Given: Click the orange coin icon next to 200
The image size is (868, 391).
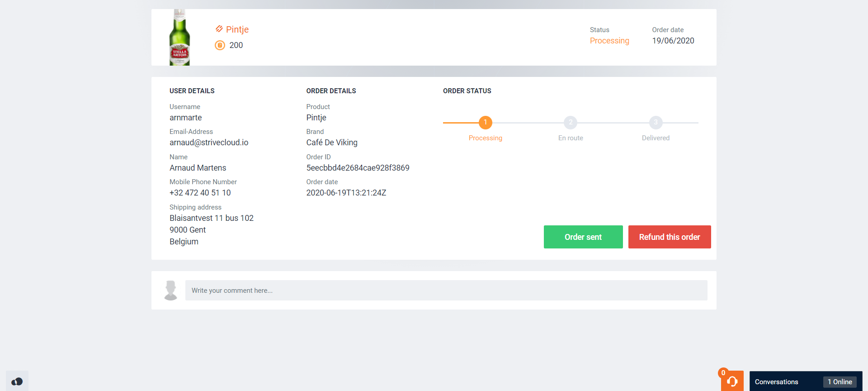Looking at the screenshot, I should (220, 45).
